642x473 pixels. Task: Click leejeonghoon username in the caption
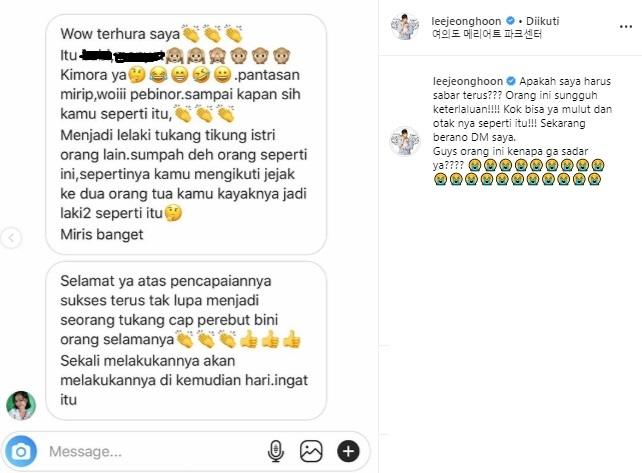pyautogui.click(x=468, y=81)
